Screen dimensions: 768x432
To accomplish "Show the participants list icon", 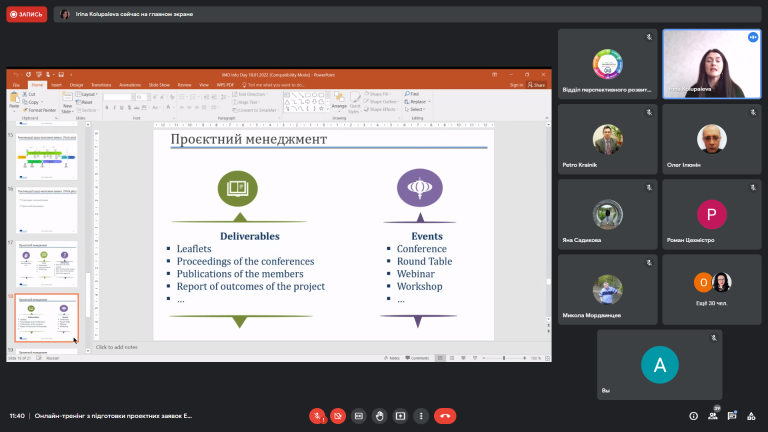I will (713, 416).
